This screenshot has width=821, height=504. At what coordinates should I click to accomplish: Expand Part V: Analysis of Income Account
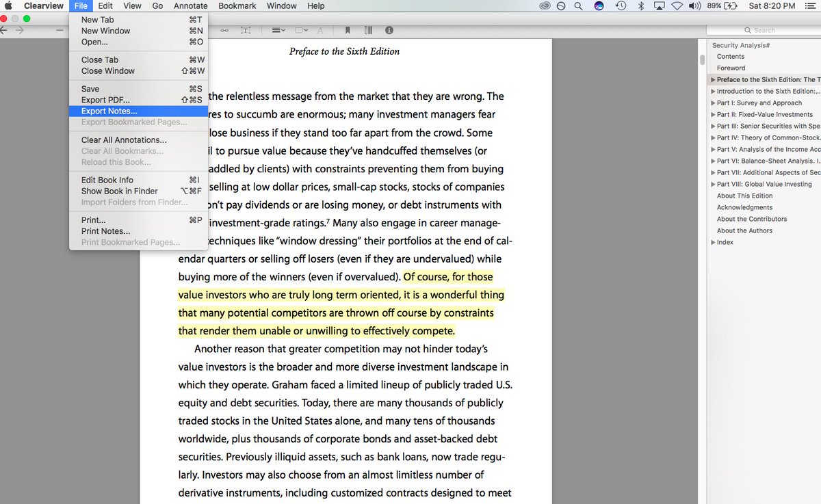714,149
